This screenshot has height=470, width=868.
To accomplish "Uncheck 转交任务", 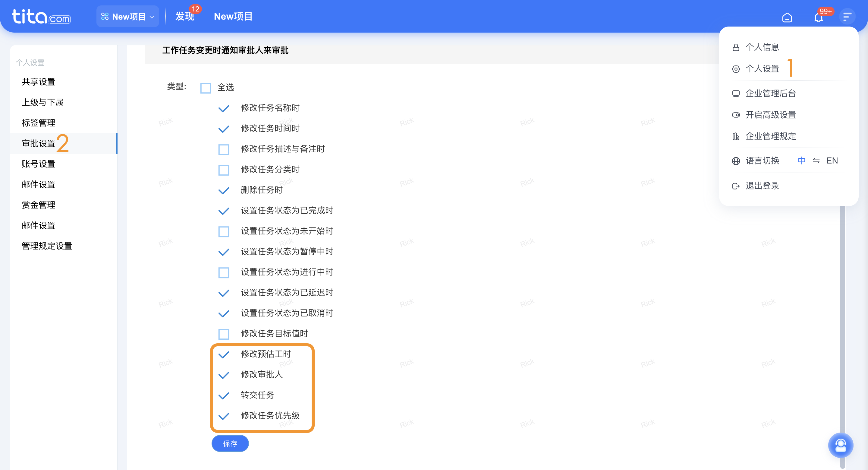I will 224,395.
